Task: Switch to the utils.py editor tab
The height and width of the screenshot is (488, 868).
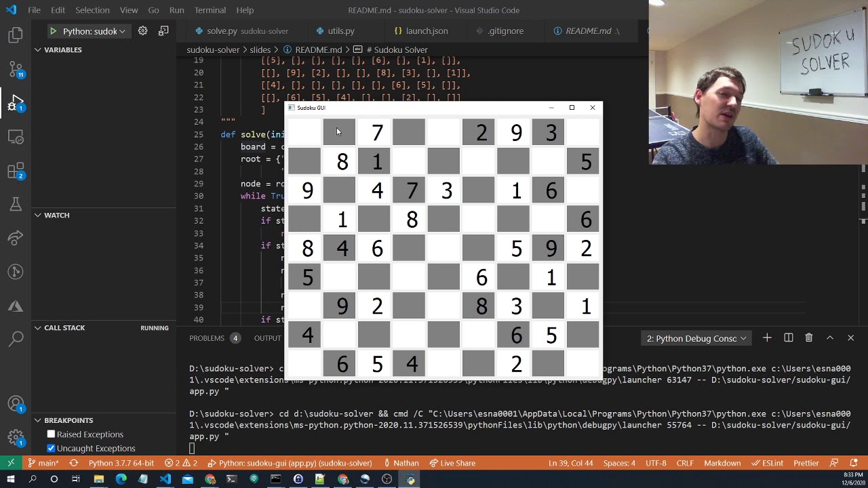Action: (x=340, y=30)
